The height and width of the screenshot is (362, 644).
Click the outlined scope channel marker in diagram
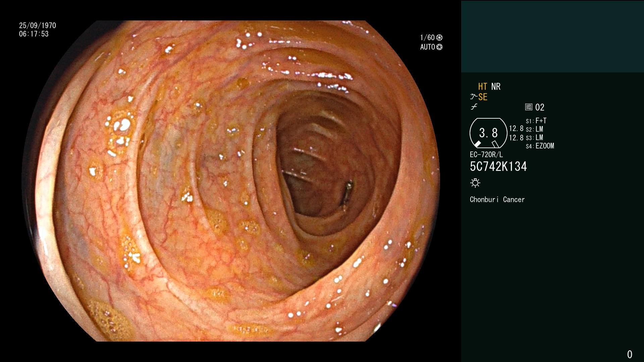click(x=495, y=144)
